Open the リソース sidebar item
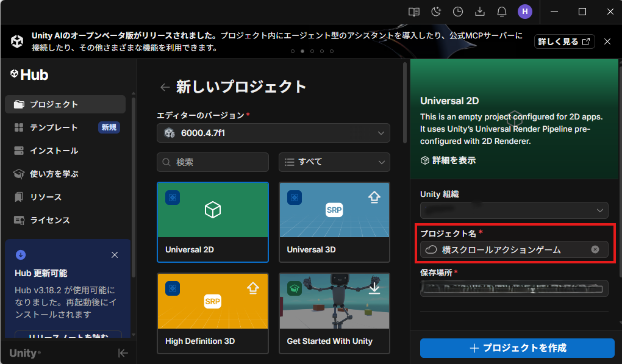This screenshot has width=622, height=364. point(65,197)
